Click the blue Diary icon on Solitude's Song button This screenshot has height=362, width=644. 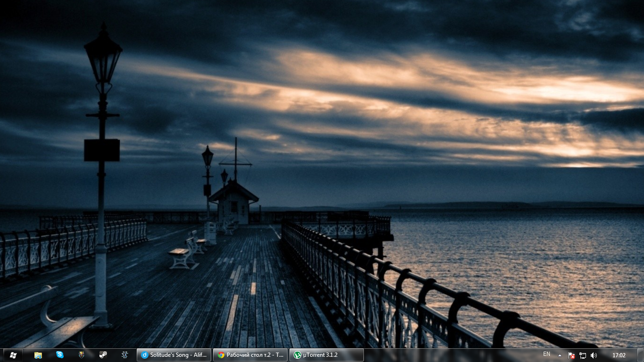[x=145, y=355]
